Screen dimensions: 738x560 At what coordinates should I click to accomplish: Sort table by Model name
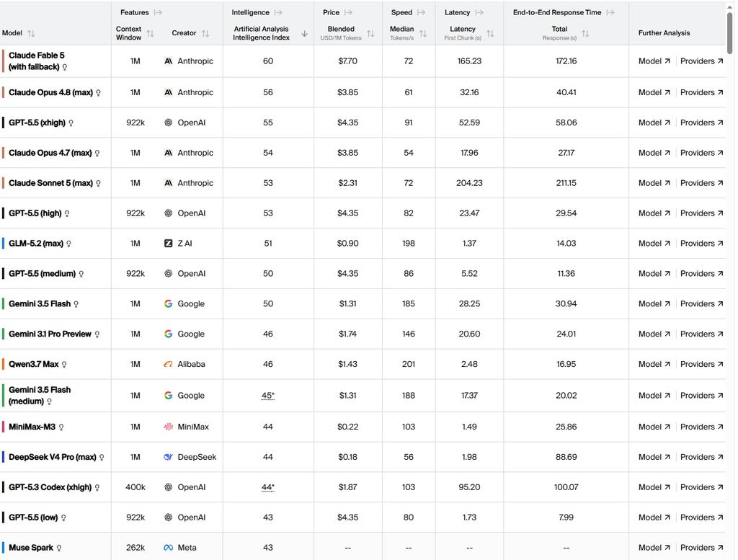(31, 33)
